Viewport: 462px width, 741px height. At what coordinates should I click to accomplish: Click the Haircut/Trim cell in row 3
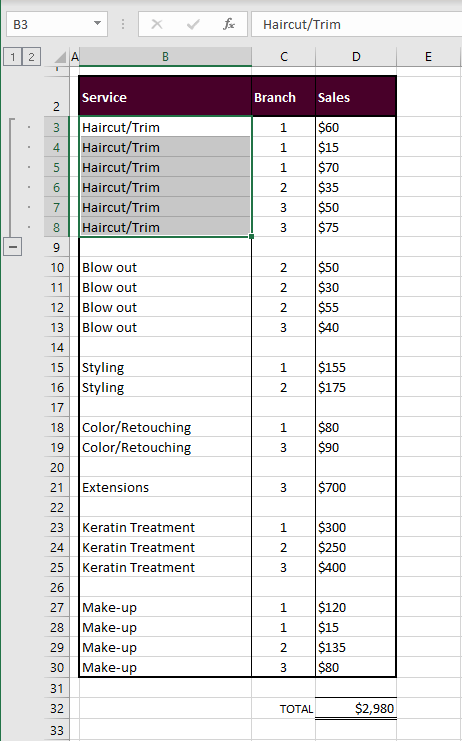[x=165, y=127]
